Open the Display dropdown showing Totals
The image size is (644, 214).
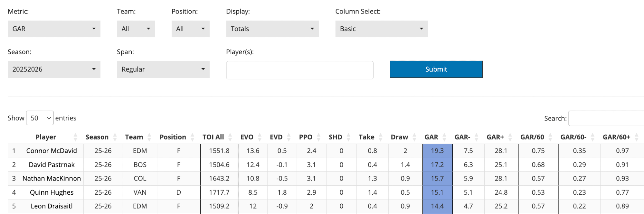click(x=272, y=29)
